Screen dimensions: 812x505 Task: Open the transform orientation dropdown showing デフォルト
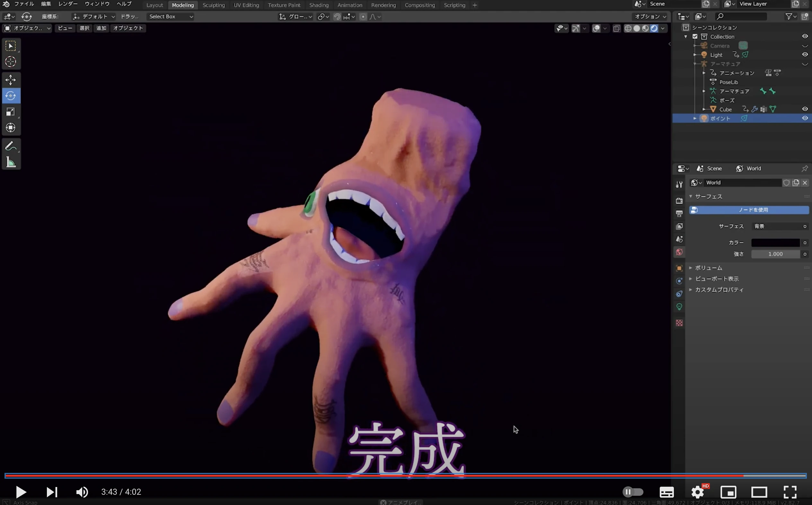click(93, 16)
